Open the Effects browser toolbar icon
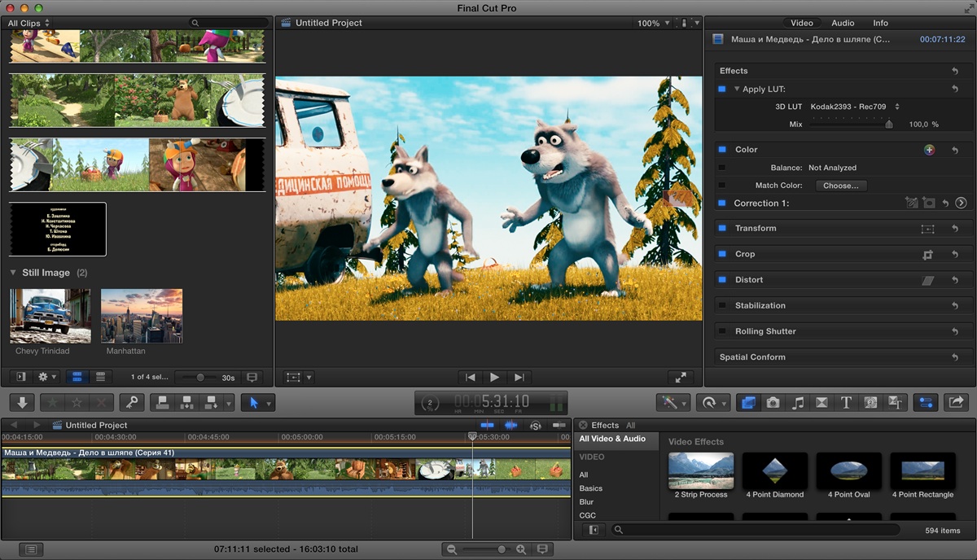977x560 pixels. 748,402
